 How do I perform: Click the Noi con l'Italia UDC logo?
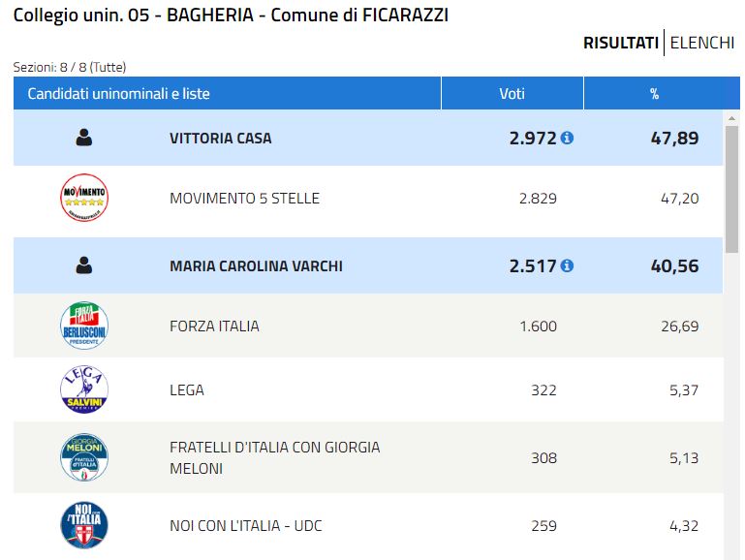tap(84, 525)
